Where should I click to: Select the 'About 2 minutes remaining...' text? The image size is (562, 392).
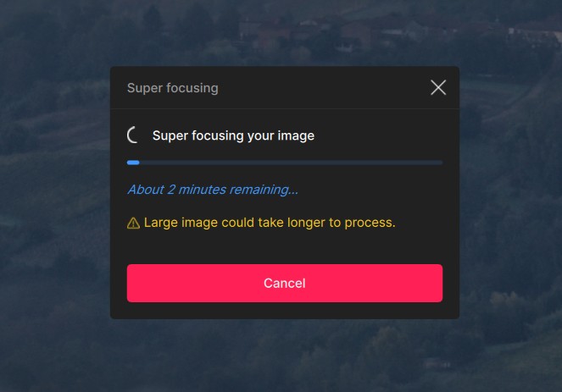tap(212, 190)
